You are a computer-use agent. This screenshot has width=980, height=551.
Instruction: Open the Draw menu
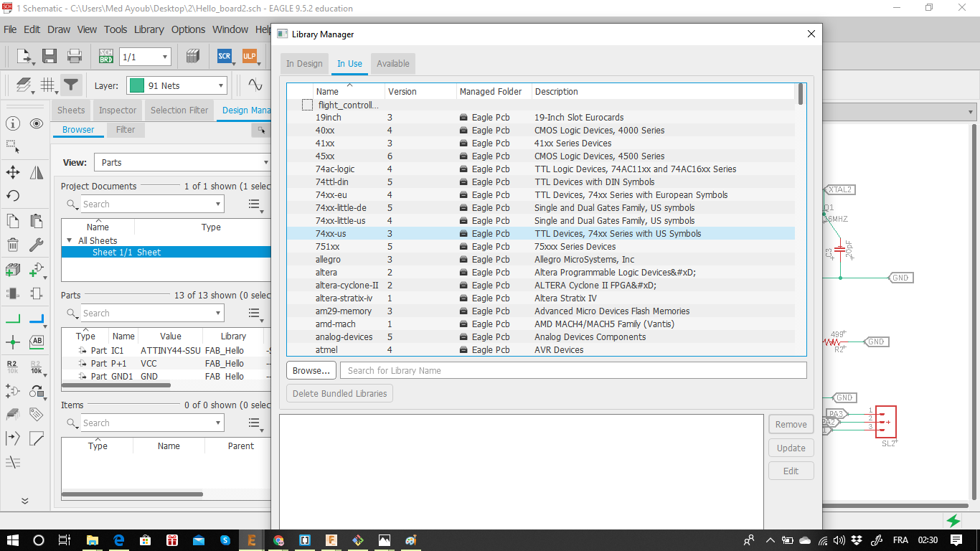coord(59,29)
